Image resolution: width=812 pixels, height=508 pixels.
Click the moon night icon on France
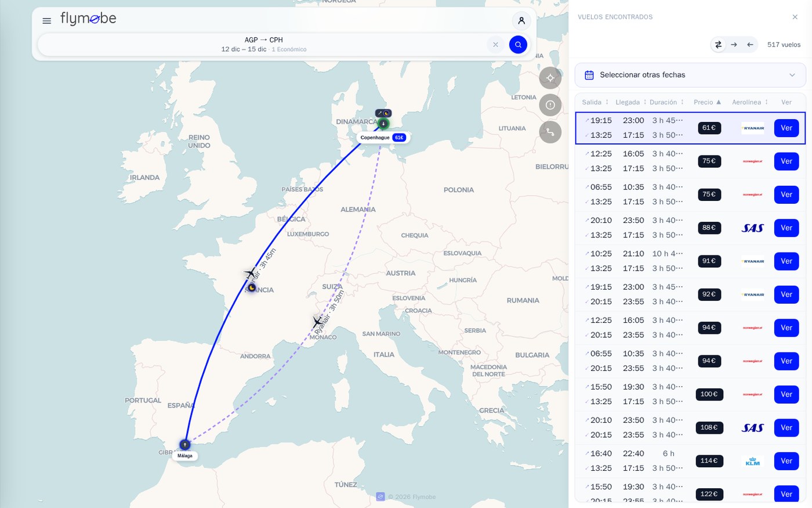tap(252, 287)
